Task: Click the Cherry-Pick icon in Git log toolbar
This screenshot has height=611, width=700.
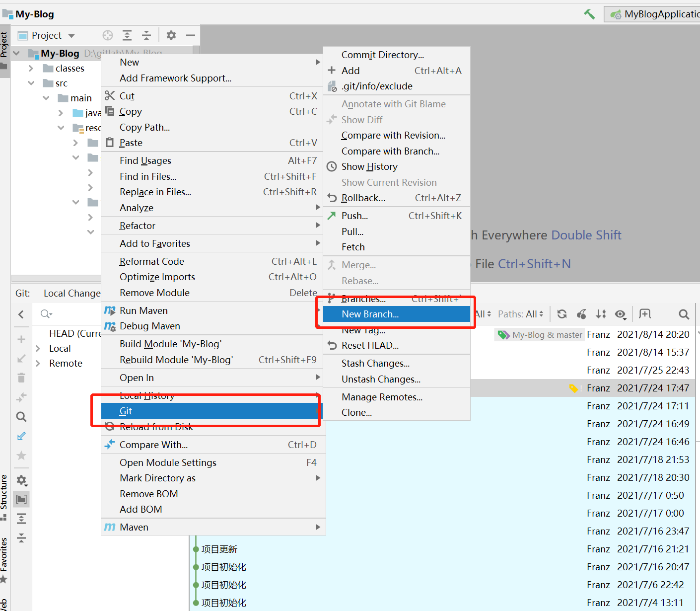Action: [581, 314]
